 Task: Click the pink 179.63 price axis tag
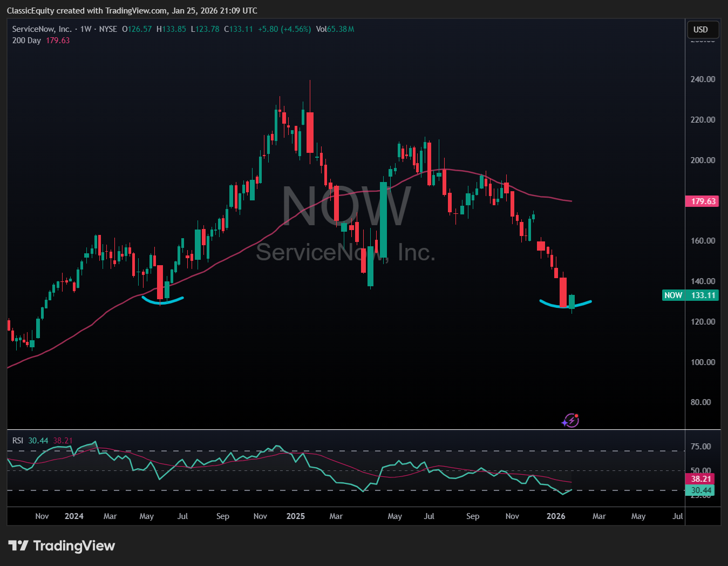point(703,201)
